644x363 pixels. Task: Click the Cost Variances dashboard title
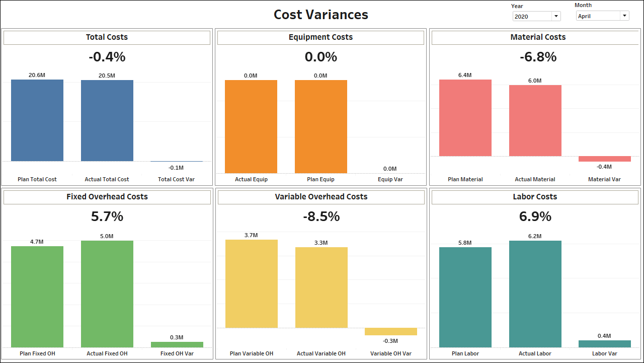coord(320,15)
